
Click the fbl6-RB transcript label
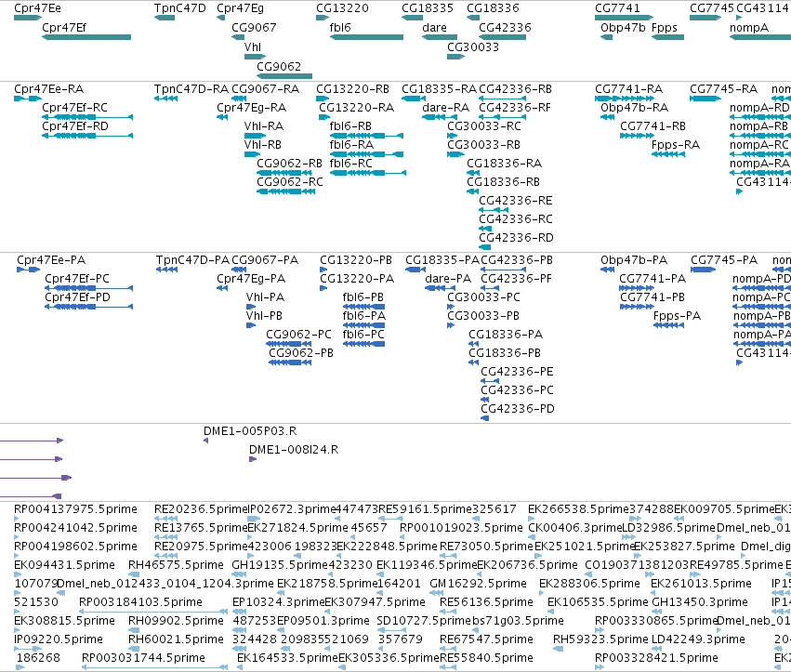coord(350,126)
